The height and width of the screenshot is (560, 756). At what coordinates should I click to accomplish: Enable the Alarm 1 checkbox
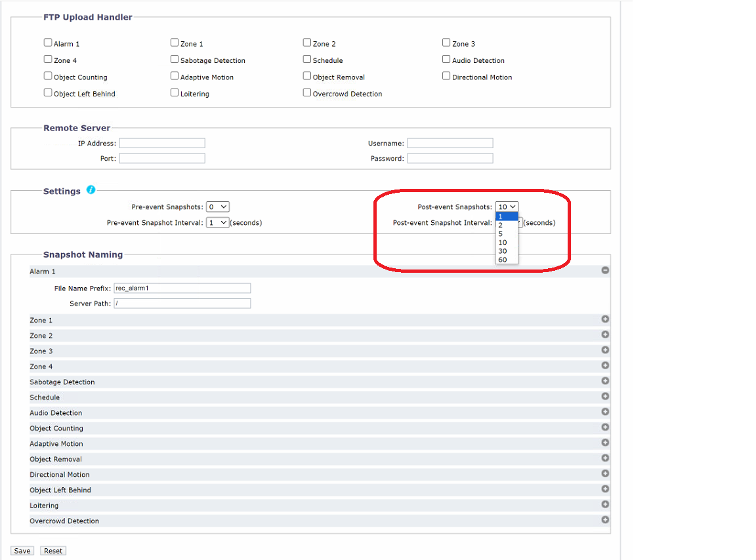tap(48, 43)
